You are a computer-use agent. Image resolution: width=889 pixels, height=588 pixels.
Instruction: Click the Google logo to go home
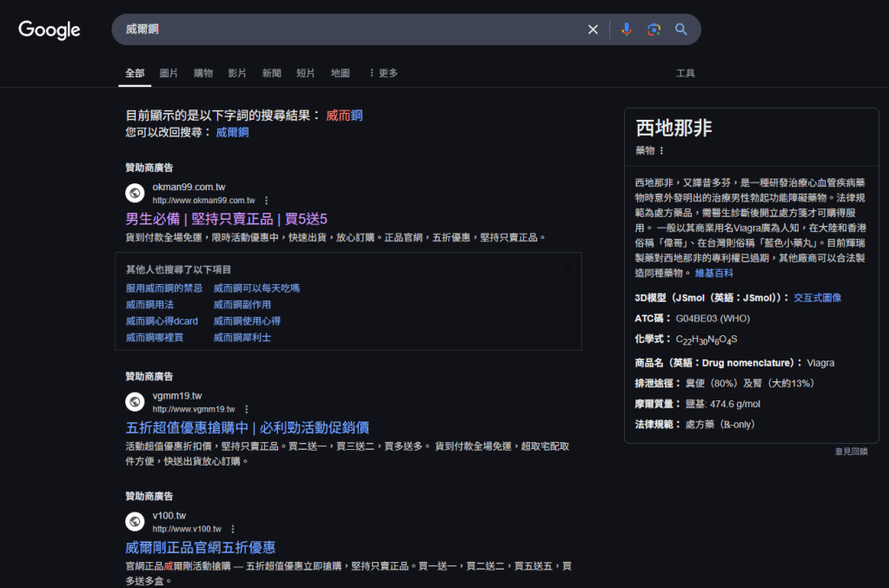(x=49, y=30)
